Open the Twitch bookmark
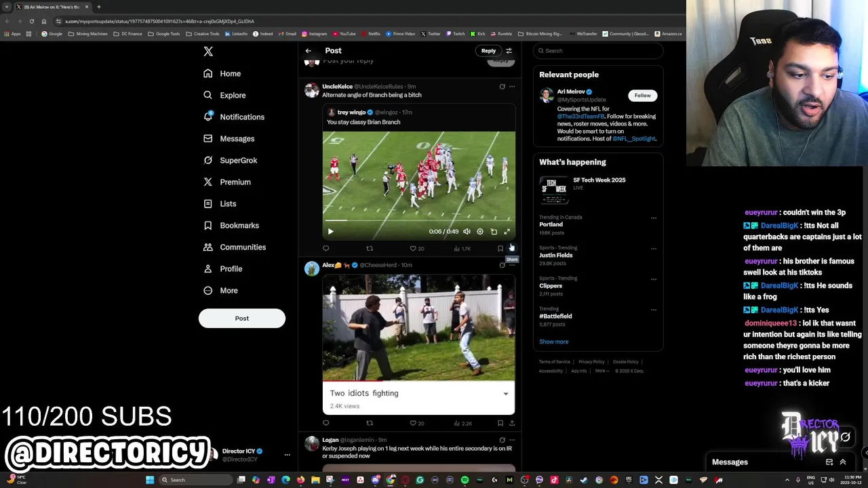Viewport: 868px width, 488px height. pyautogui.click(x=455, y=34)
